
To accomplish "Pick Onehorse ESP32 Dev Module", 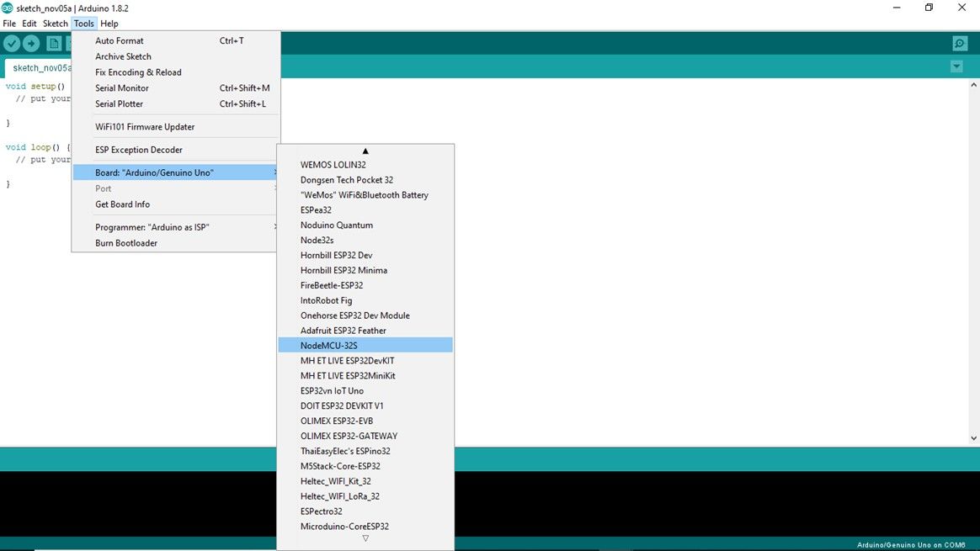I will [365, 315].
